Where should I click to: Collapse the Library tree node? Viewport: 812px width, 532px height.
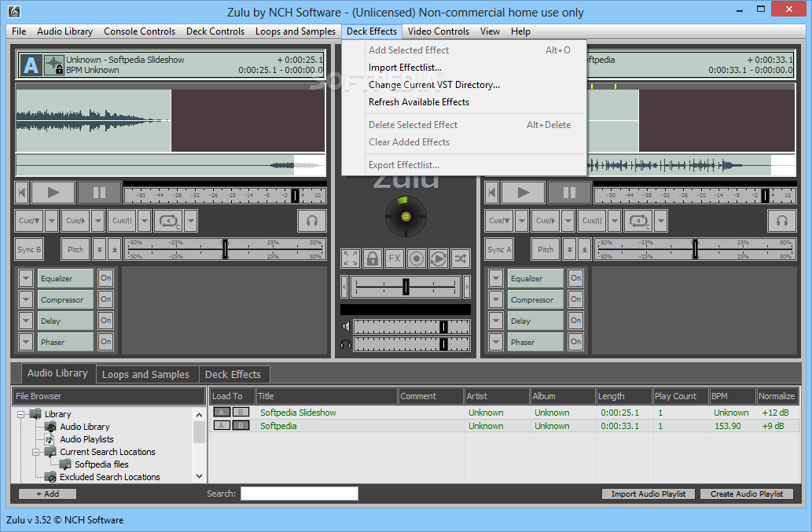tap(20, 414)
